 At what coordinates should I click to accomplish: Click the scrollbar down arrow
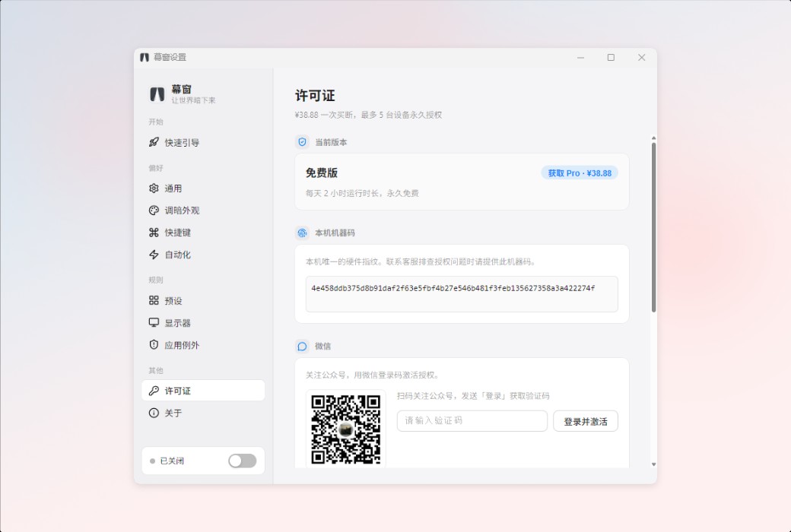tap(654, 464)
